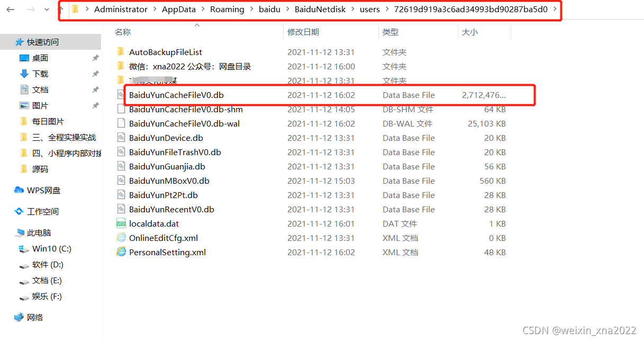Click the Up directory arrow
This screenshot has height=341, width=644.
[x=60, y=9]
